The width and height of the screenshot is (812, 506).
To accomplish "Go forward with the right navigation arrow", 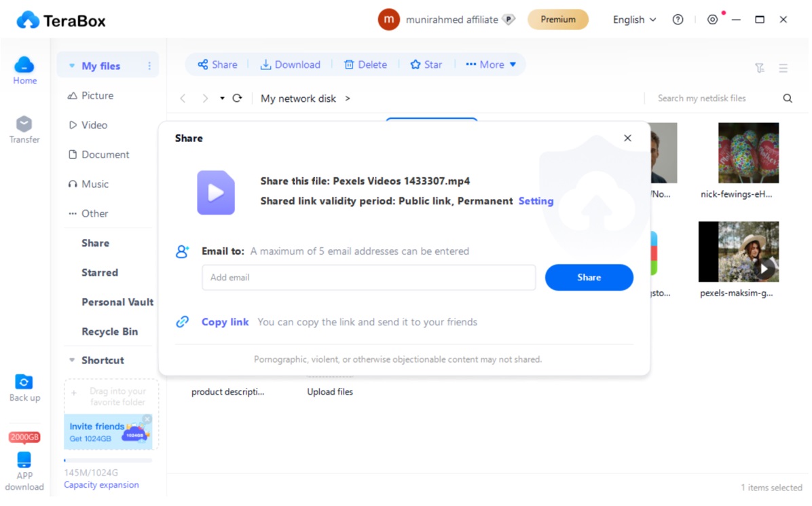I will pyautogui.click(x=205, y=98).
